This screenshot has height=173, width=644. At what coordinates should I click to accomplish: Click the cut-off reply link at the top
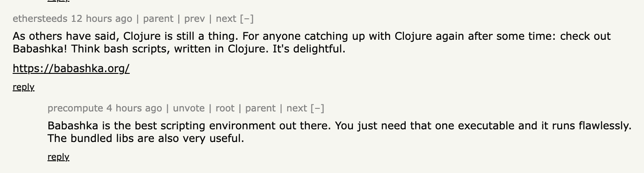[58, 1]
